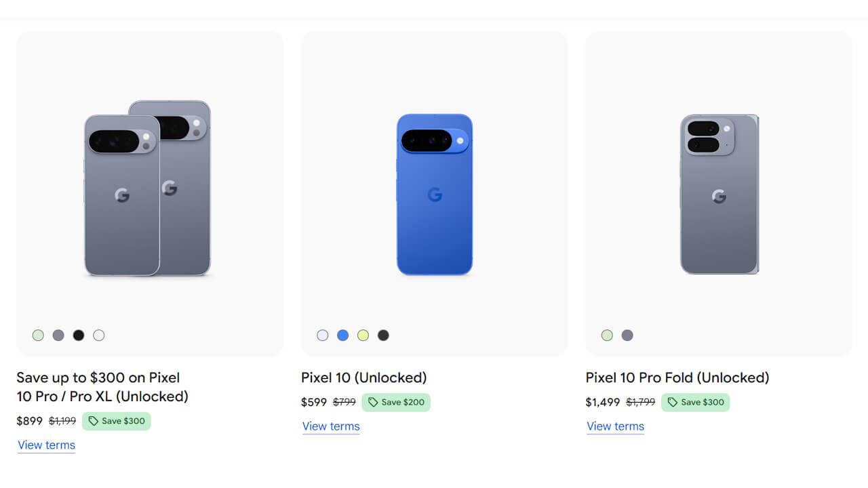Select the green swatch on Pixel 10 Pro Fold

coord(607,335)
